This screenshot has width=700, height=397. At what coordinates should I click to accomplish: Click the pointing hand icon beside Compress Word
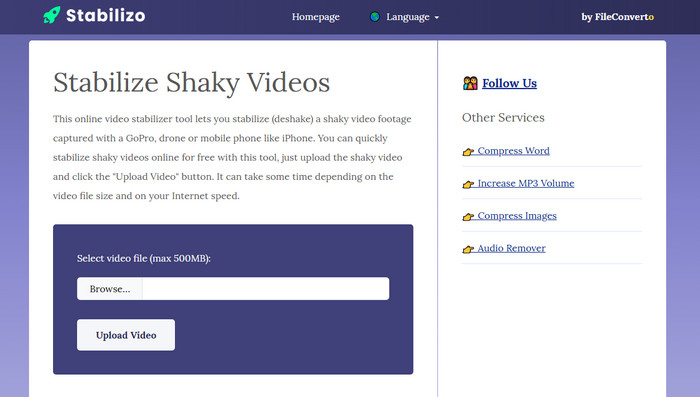click(x=468, y=152)
